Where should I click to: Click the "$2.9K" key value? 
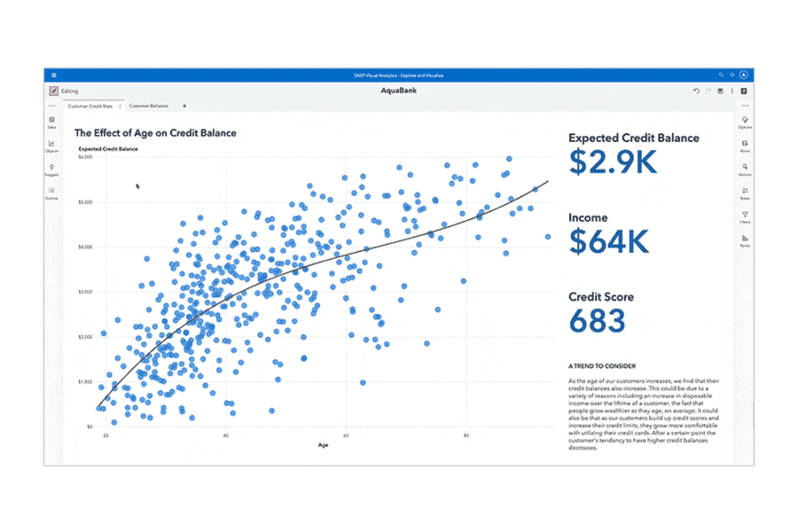(x=613, y=162)
